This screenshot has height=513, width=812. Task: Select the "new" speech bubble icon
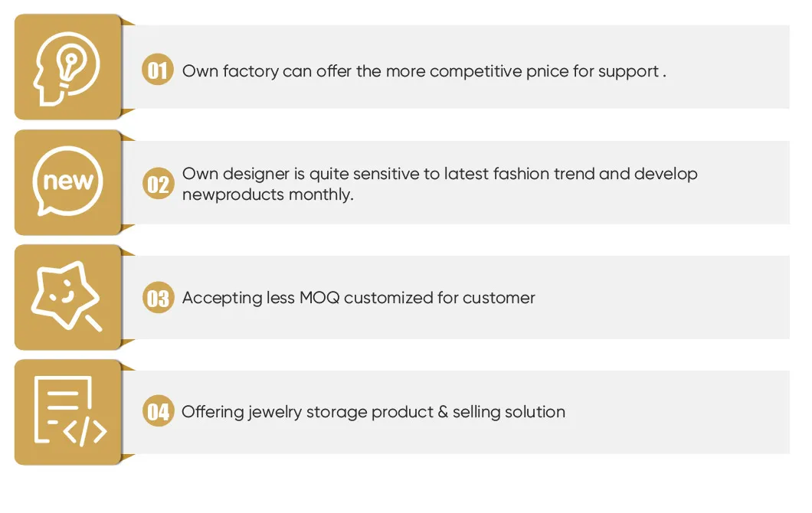coord(67,182)
